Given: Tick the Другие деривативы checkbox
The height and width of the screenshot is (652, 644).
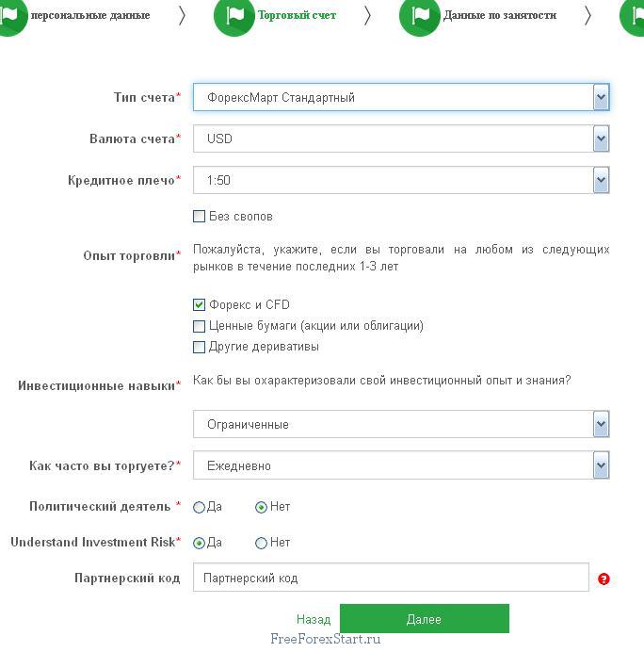Looking at the screenshot, I should [199, 347].
